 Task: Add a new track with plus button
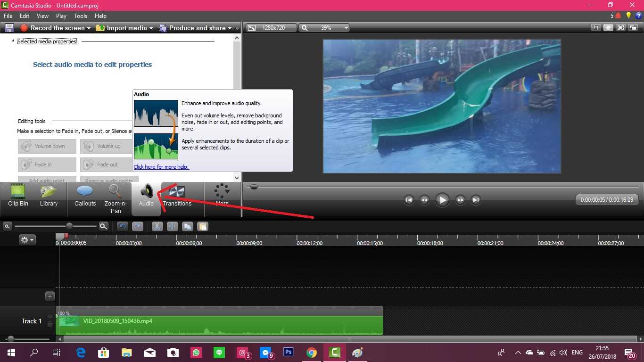[x=50, y=296]
